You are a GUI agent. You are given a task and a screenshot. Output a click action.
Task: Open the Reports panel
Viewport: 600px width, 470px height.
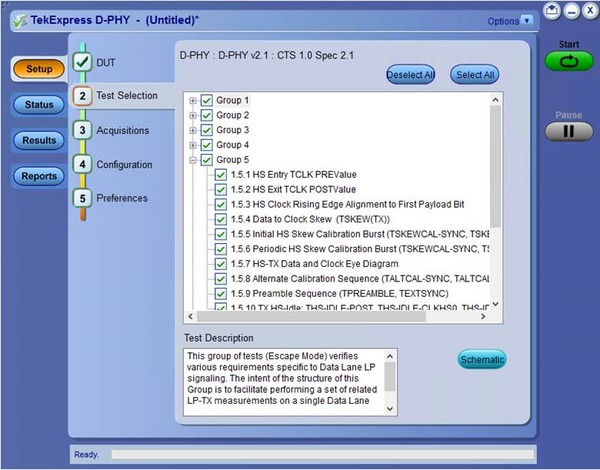pyautogui.click(x=39, y=176)
